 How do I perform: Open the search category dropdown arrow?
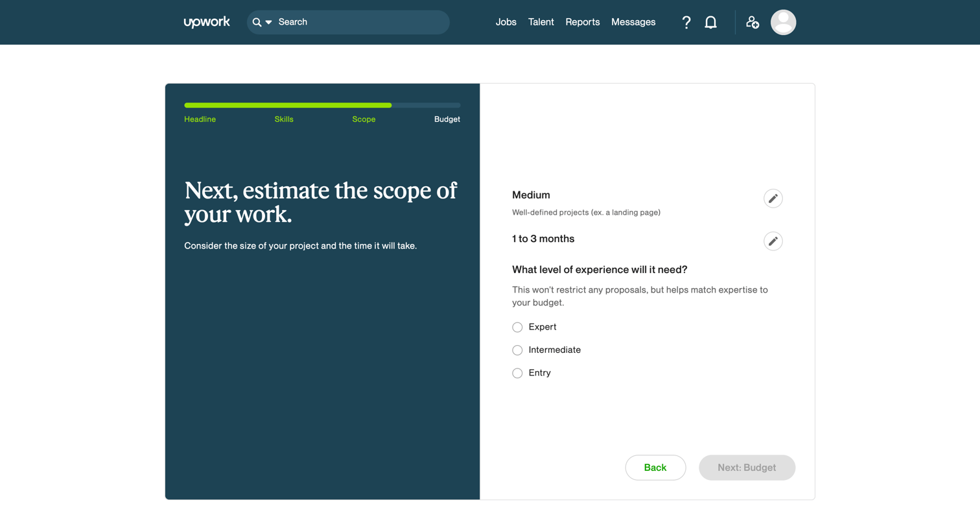[268, 22]
